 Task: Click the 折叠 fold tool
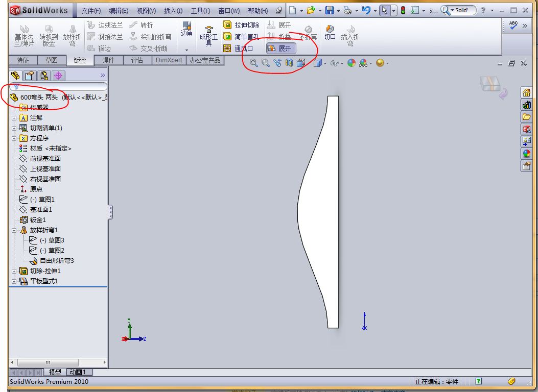[279, 36]
